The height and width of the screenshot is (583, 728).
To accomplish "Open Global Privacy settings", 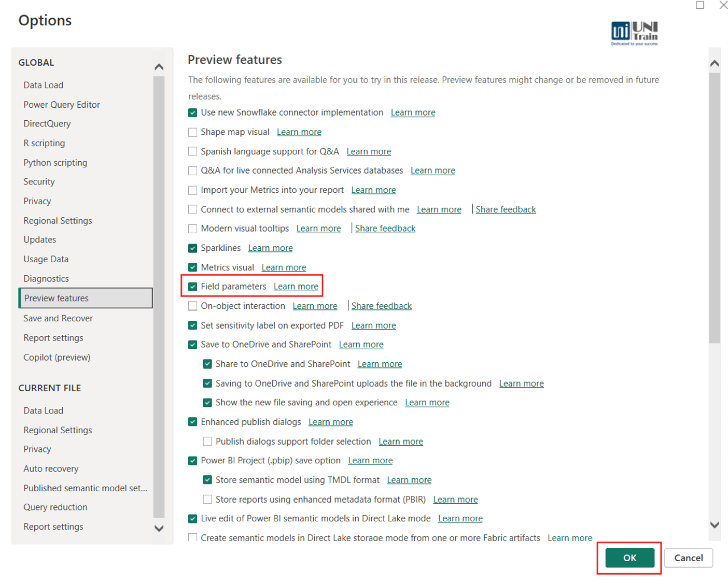I will [x=37, y=201].
